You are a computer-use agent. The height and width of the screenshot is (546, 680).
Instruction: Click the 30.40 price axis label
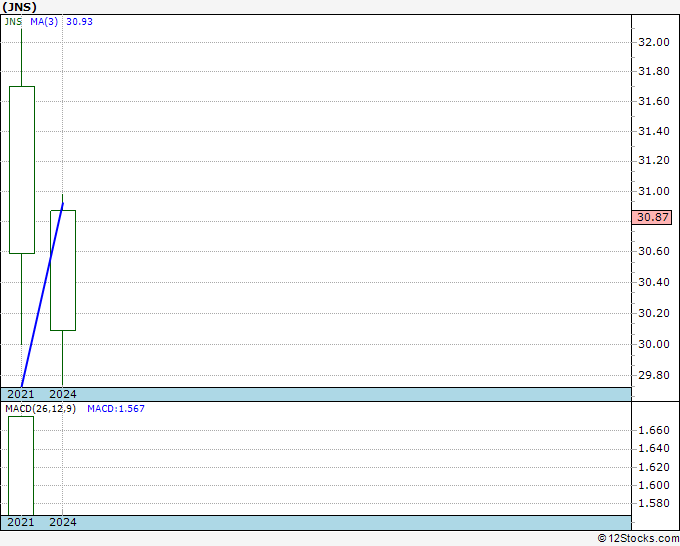coord(654,282)
